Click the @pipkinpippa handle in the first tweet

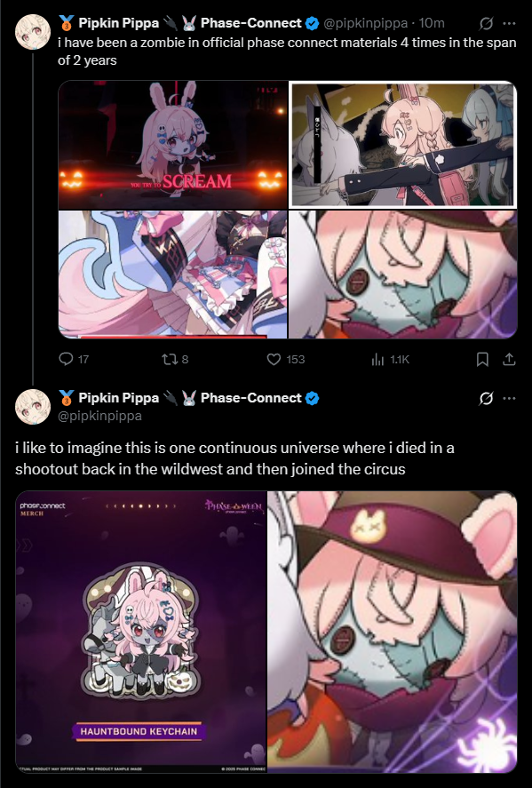[365, 23]
